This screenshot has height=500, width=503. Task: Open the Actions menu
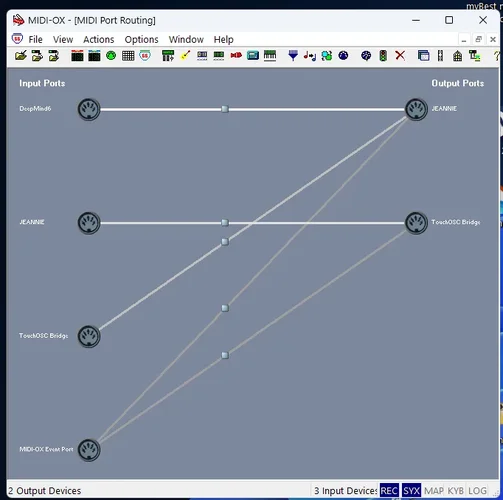pyautogui.click(x=98, y=40)
